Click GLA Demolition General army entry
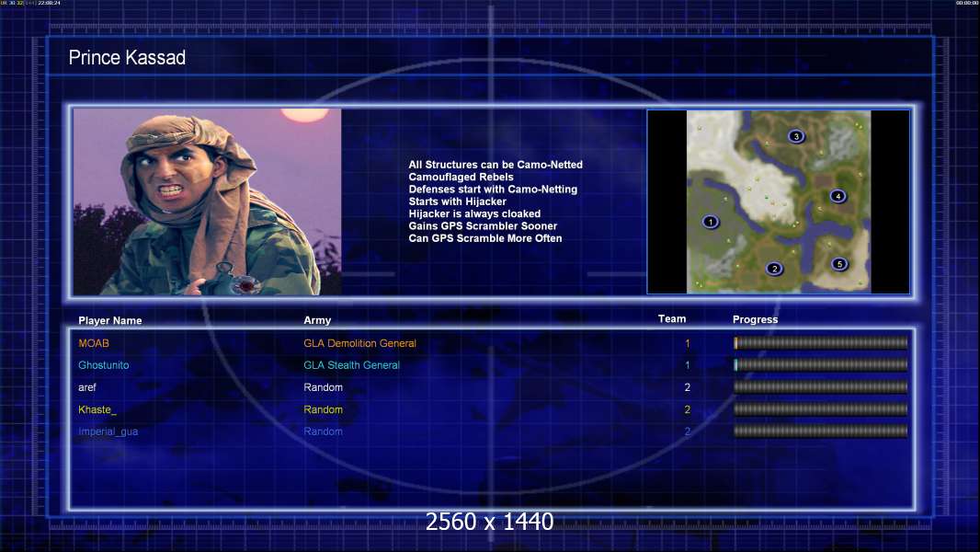Screen dimensions: 980x552 click(360, 343)
